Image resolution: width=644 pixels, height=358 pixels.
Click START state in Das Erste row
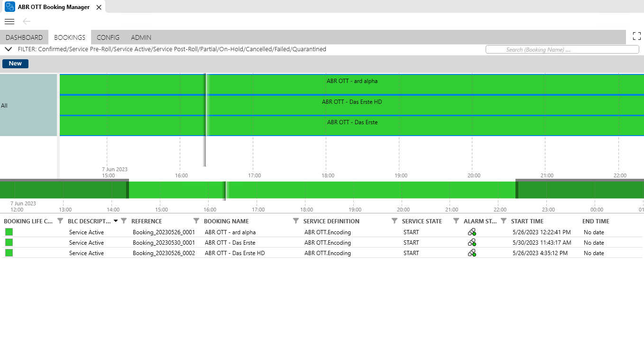point(411,243)
